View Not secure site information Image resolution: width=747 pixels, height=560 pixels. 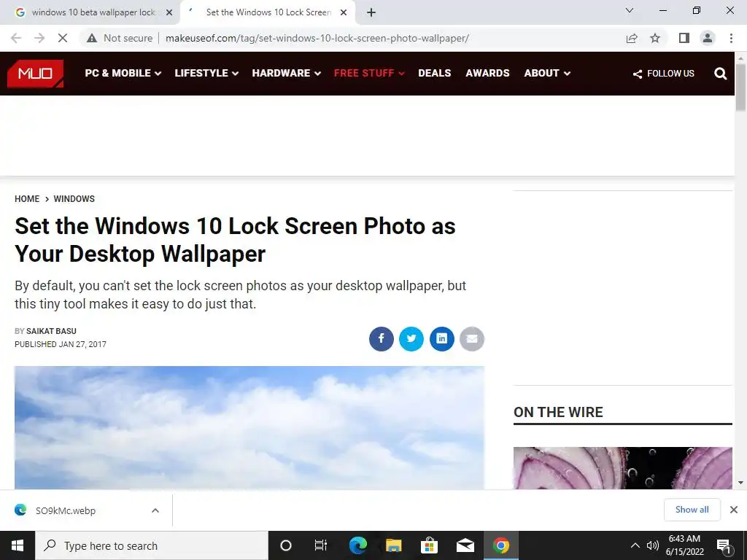120,38
